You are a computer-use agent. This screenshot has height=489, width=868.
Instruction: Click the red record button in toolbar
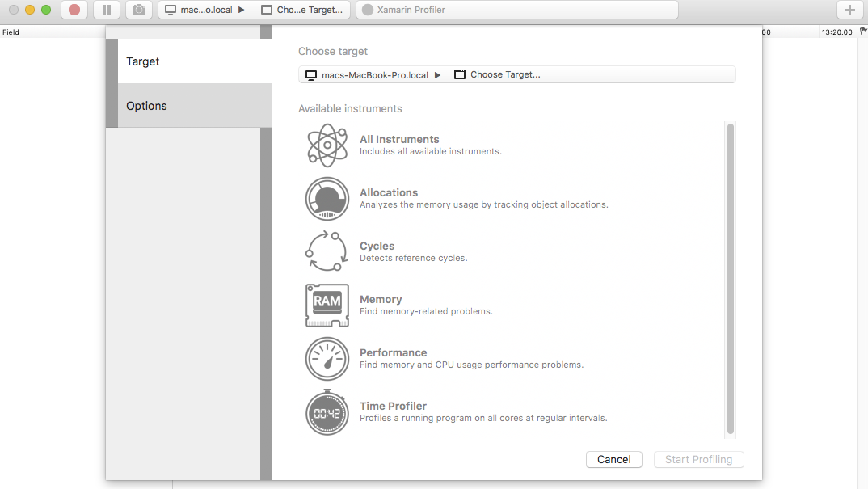click(74, 10)
